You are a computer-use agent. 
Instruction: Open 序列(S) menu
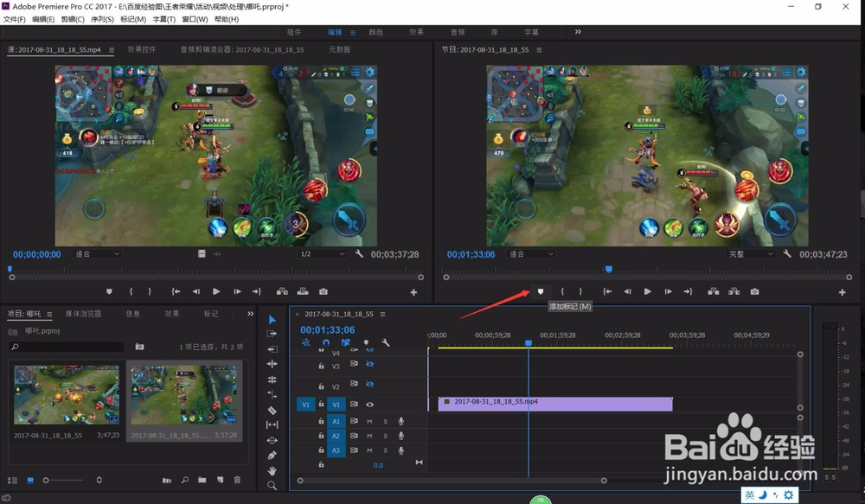102,19
